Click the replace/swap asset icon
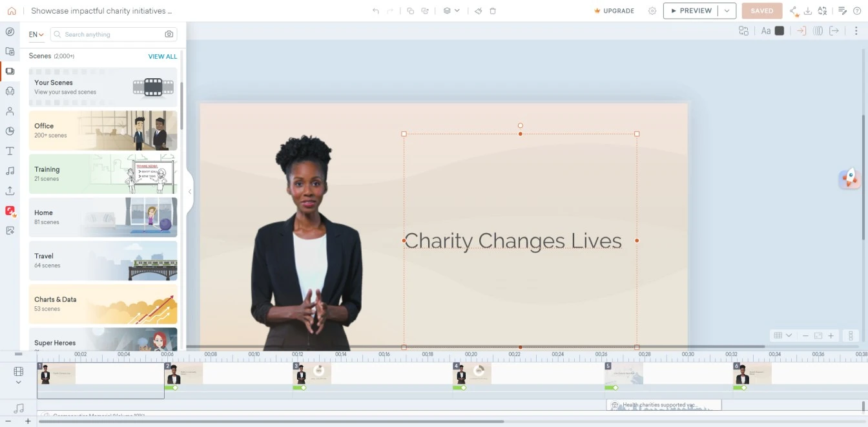This screenshot has width=868, height=427. coord(743,31)
